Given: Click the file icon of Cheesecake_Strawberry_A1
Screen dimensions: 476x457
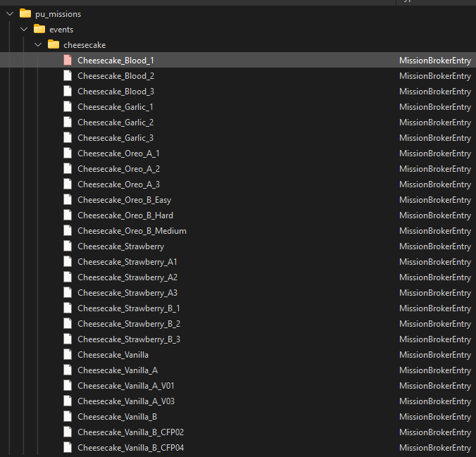Looking at the screenshot, I should click(x=68, y=261).
